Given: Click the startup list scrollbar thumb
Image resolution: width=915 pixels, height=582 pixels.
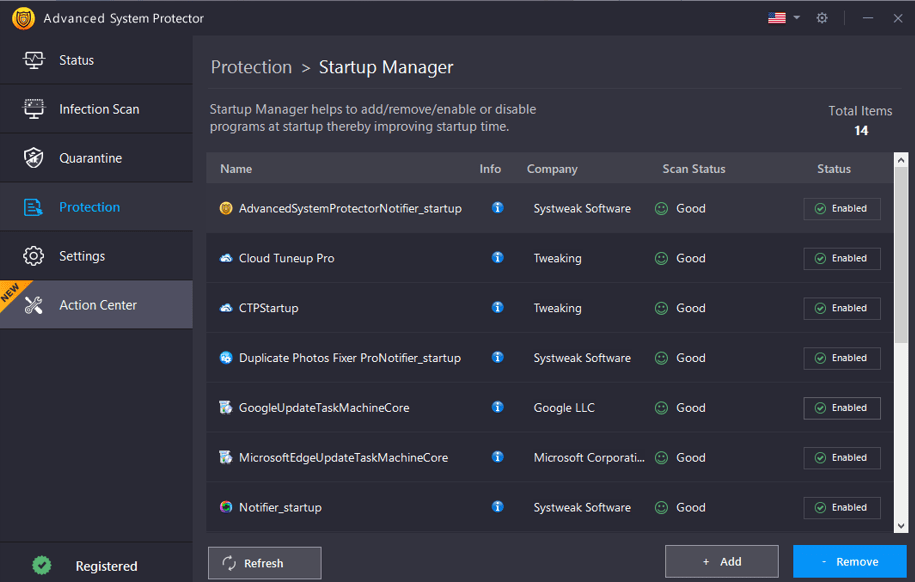Looking at the screenshot, I should (900, 255).
